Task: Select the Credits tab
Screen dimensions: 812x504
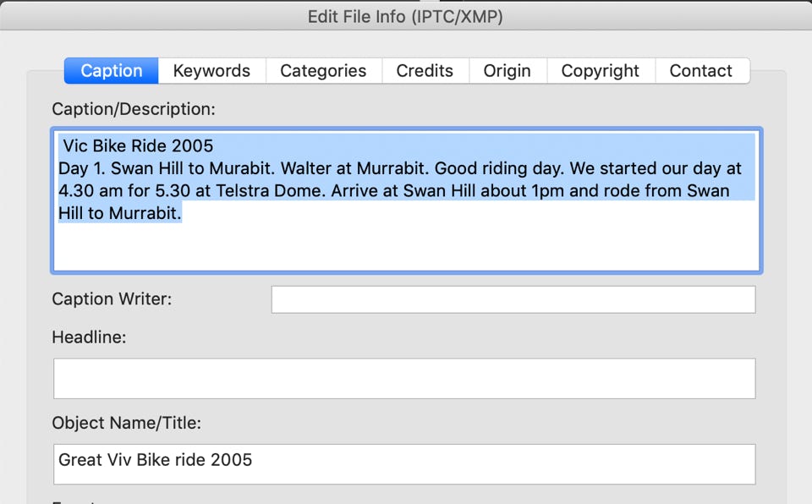Action: [x=425, y=71]
